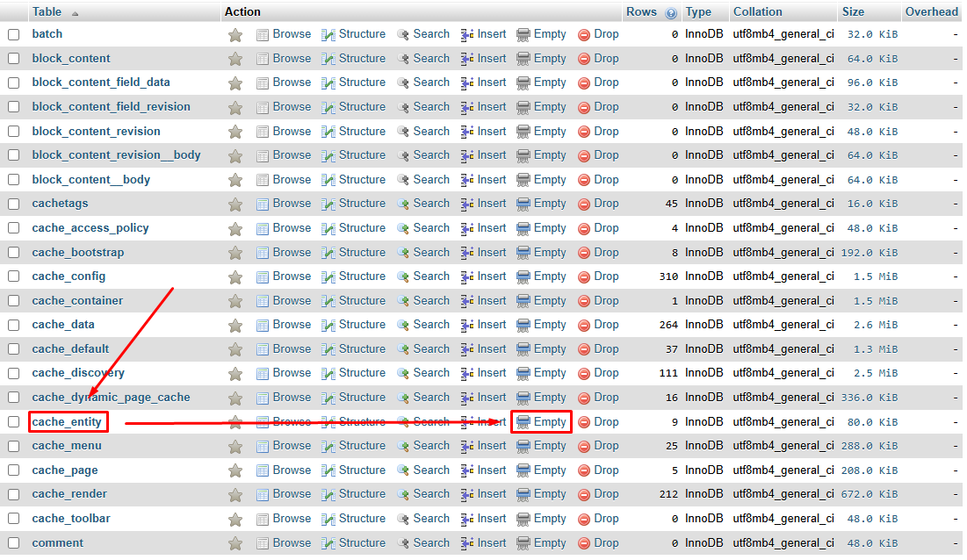Click Browse link for cache_discovery row

pyautogui.click(x=292, y=373)
